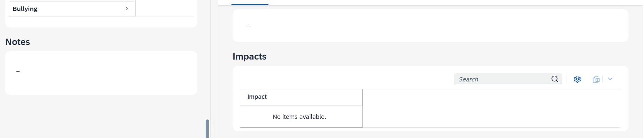Click the dash value above Impacts section

[249, 26]
